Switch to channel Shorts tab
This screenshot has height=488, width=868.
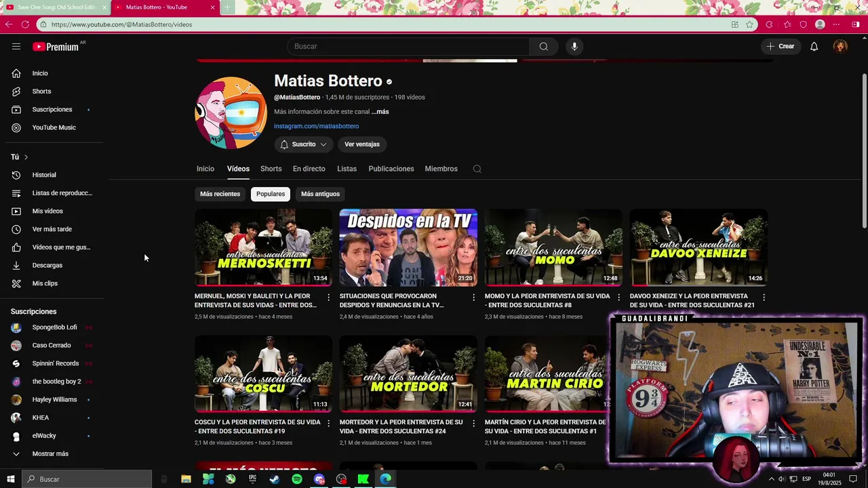tap(271, 169)
